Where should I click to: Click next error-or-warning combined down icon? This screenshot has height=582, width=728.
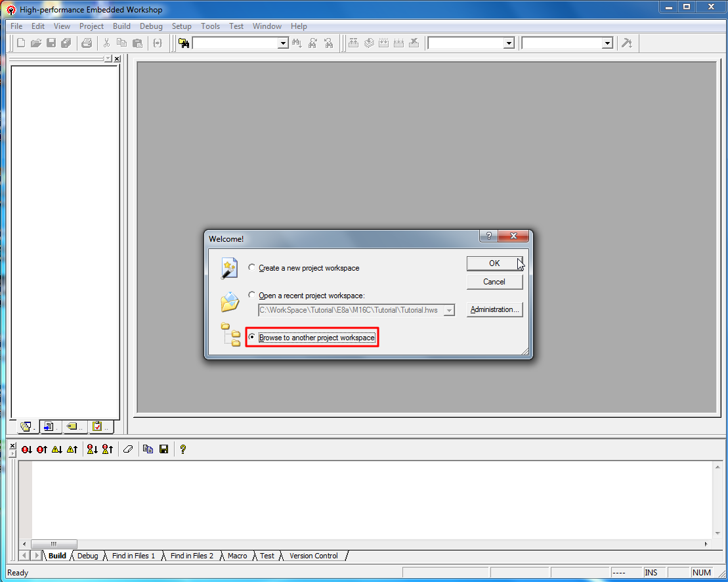click(93, 449)
